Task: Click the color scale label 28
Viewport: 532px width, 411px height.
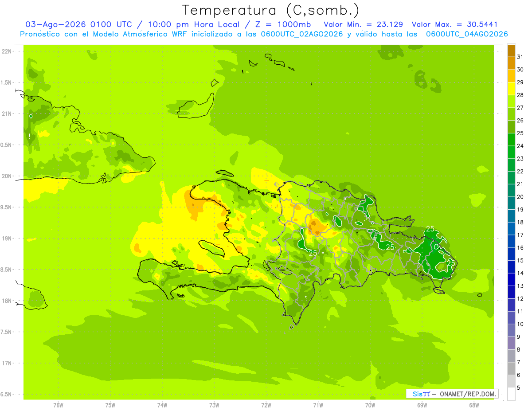Action: pos(520,95)
